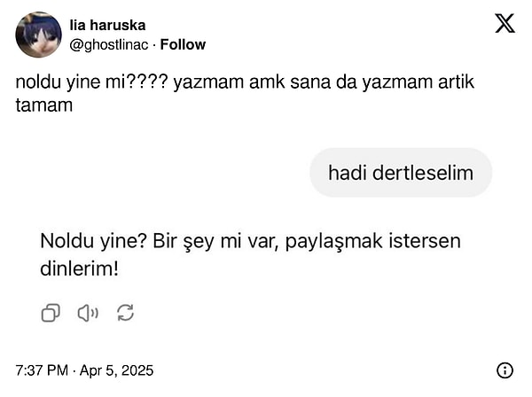The height and width of the screenshot is (397, 532).
Task: Click the copy response icon
Action: pyautogui.click(x=51, y=312)
